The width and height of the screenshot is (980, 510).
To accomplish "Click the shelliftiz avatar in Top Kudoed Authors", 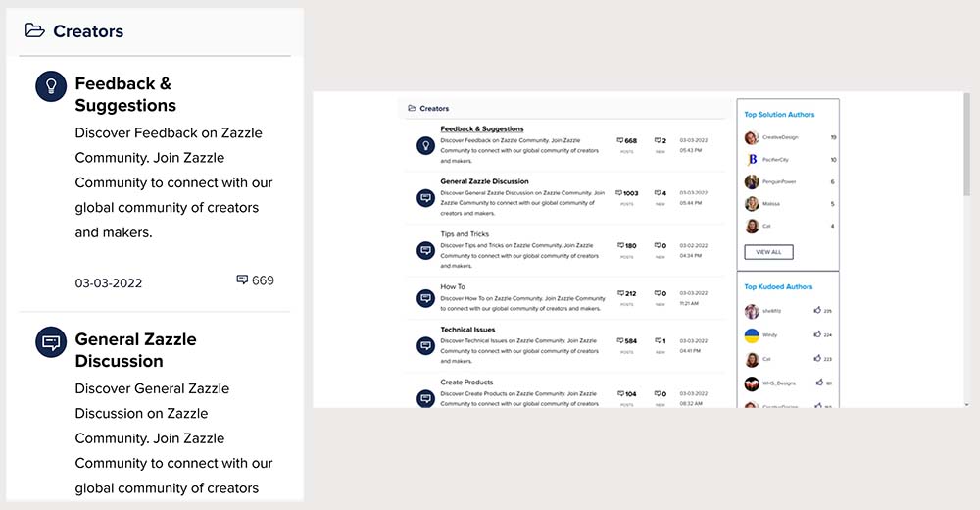I will 752,311.
